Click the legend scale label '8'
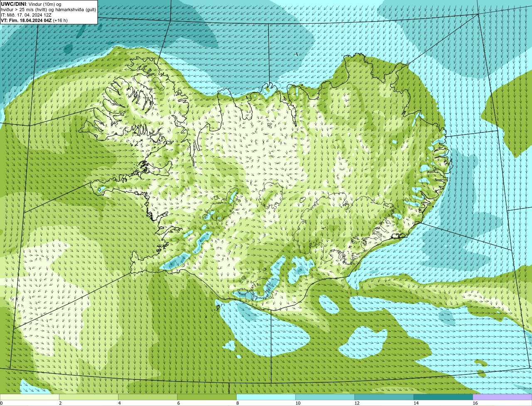532x406 pixels. tap(237, 403)
